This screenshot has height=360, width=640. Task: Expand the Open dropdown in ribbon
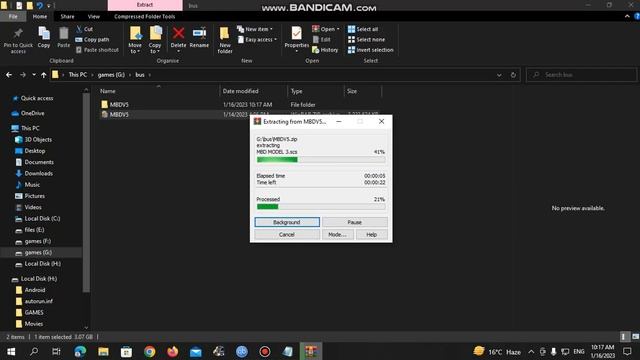[x=326, y=29]
